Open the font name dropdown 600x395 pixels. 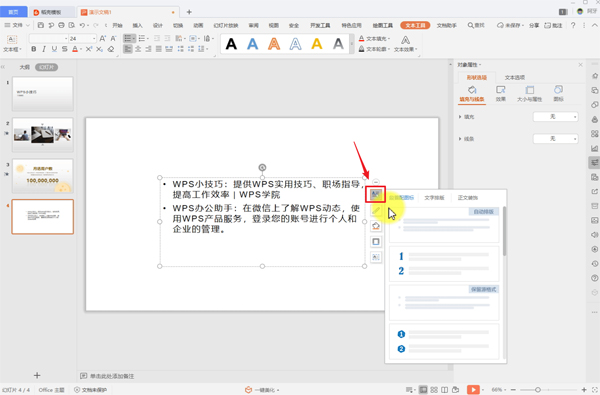point(66,39)
